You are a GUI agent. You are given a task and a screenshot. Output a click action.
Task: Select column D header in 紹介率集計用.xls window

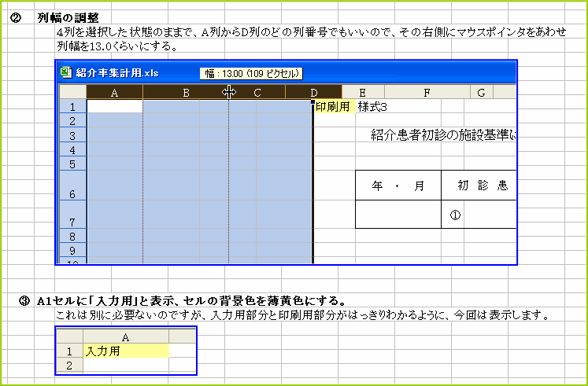[314, 92]
